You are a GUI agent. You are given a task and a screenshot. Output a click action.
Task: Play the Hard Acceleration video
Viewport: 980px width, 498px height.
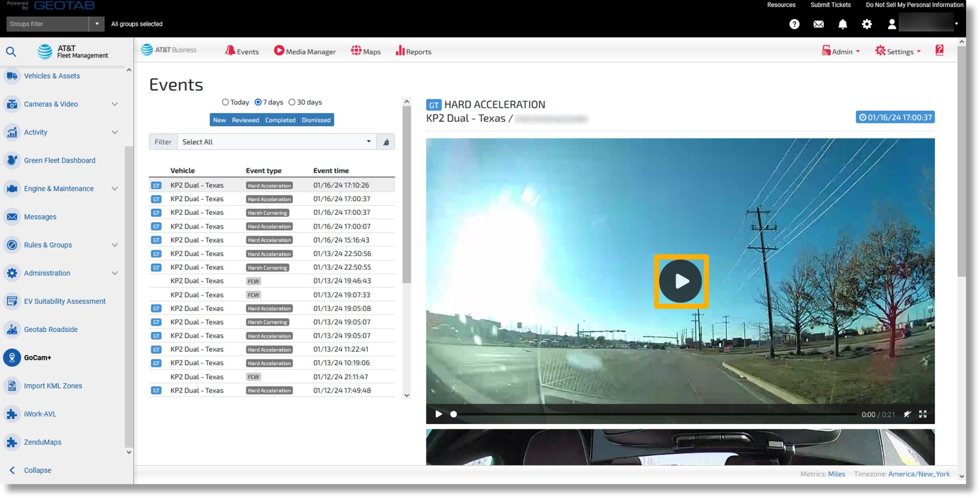point(680,281)
